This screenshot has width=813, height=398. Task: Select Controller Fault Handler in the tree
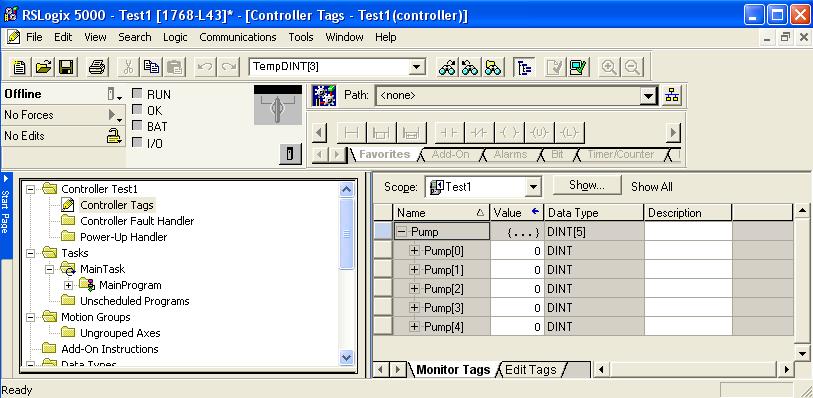pos(137,221)
